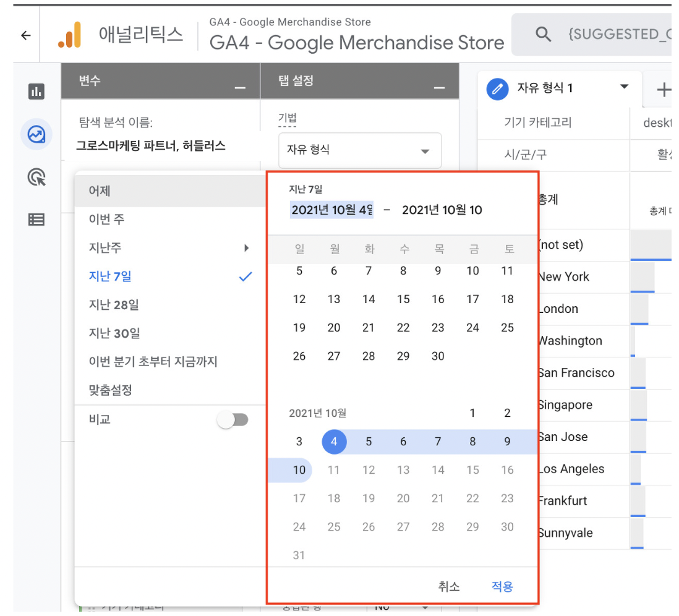Open the 자유 형식 technique dropdown

pos(360,150)
